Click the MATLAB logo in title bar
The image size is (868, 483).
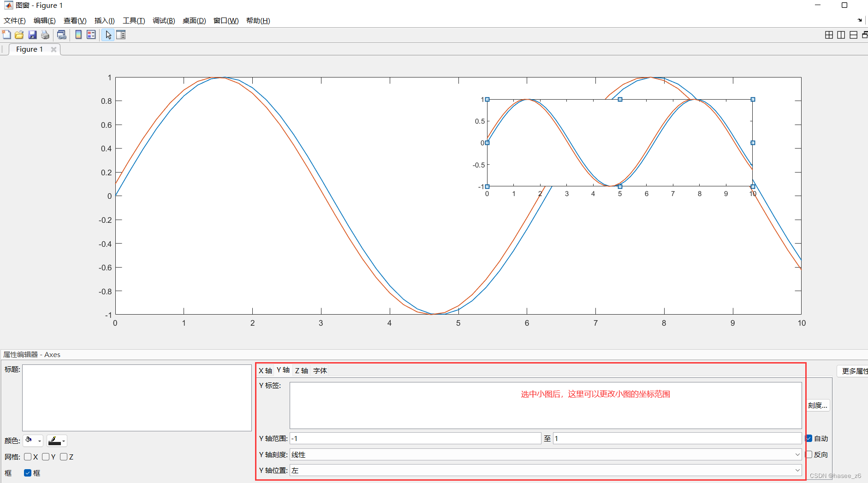coord(8,5)
